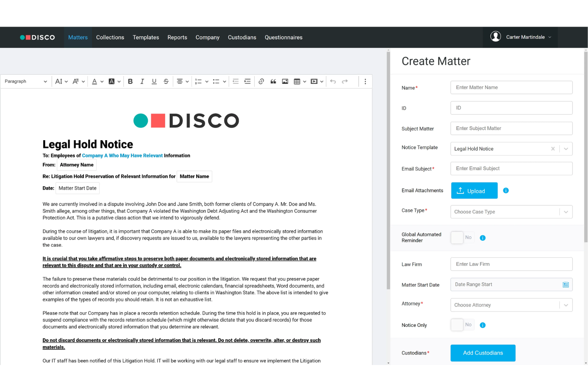The height and width of the screenshot is (392, 588).
Task: Open bulleted list style arrow
Action: click(224, 81)
